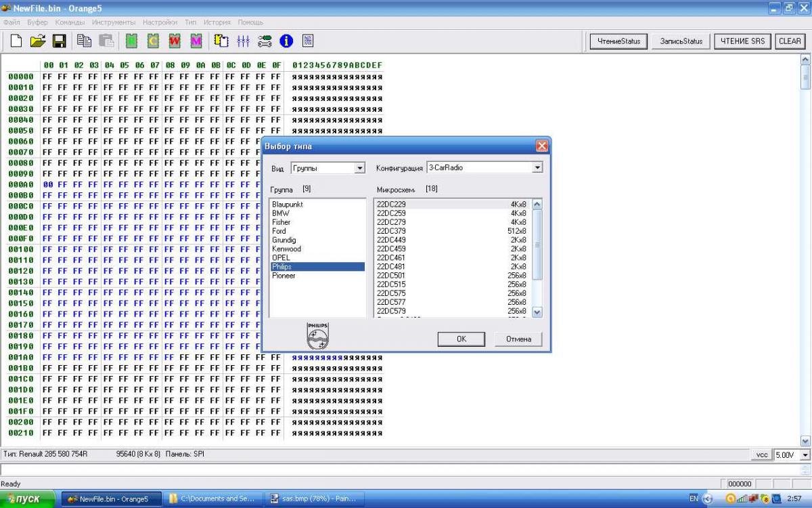Click the signal bars tray icon

(742, 499)
